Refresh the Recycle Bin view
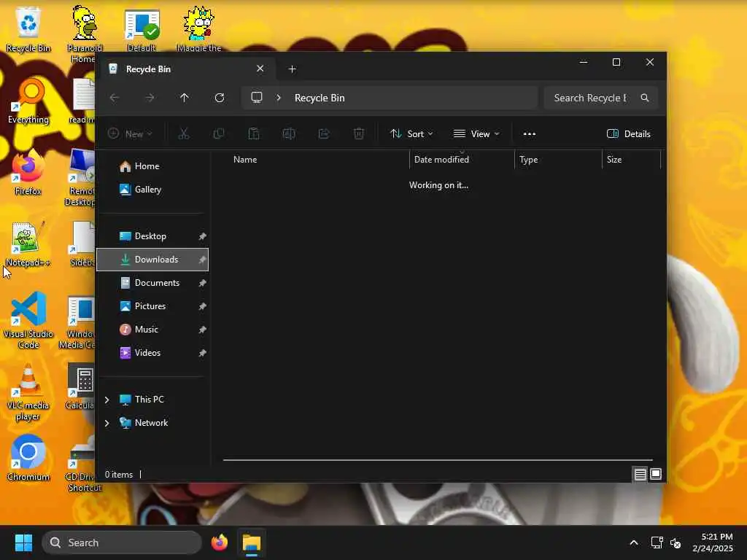The width and height of the screenshot is (747, 560). click(220, 98)
